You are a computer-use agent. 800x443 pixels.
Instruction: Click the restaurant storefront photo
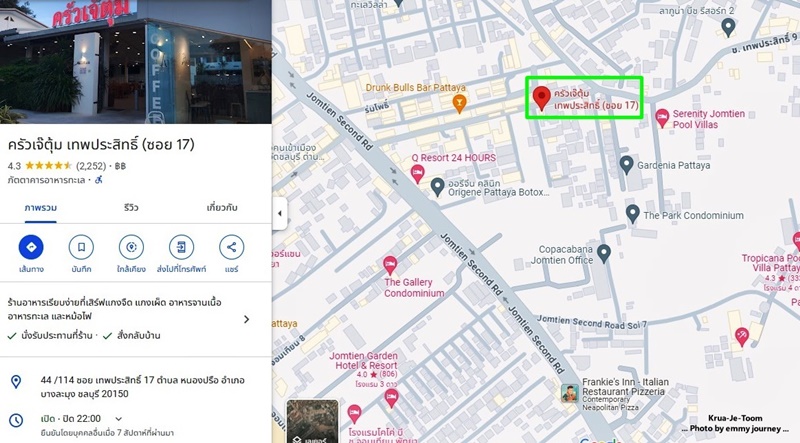(136, 62)
